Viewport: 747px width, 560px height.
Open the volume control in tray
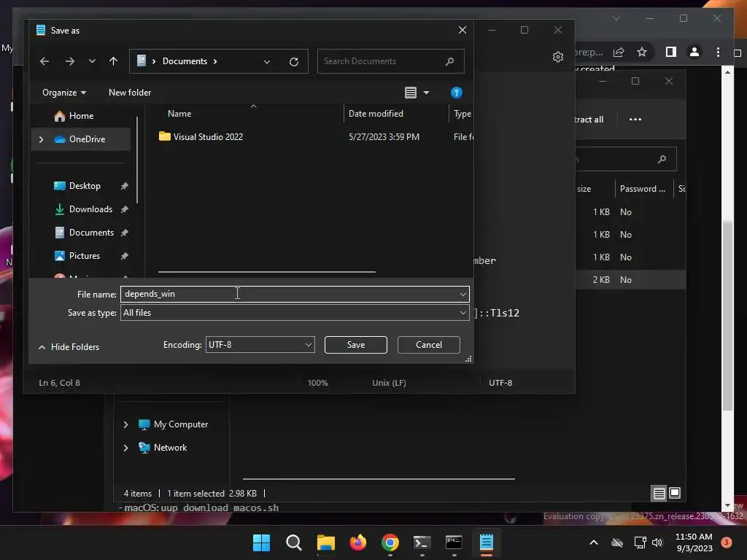coord(657,542)
